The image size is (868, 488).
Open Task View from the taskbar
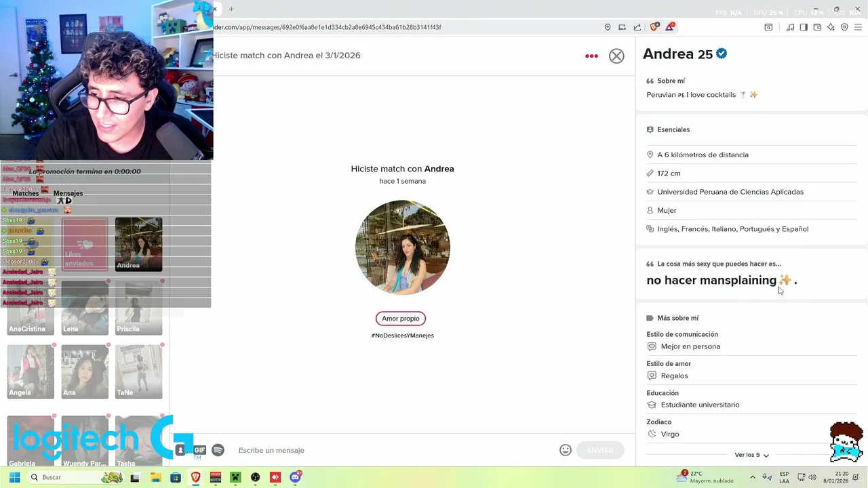click(135, 477)
